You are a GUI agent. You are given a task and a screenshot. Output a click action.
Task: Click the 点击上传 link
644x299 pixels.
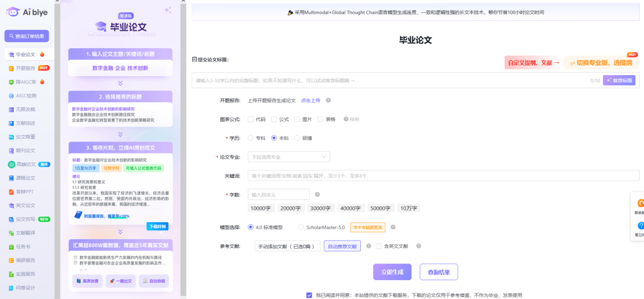coord(311,101)
